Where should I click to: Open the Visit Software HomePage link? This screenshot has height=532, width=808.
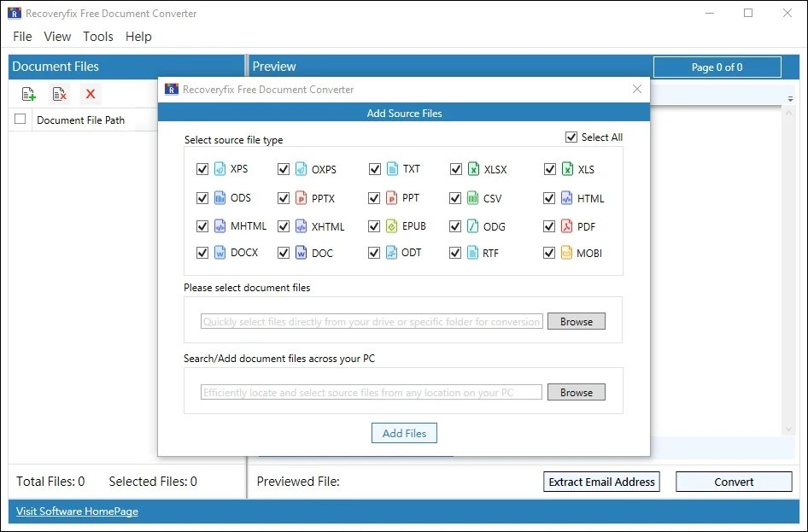click(x=77, y=511)
